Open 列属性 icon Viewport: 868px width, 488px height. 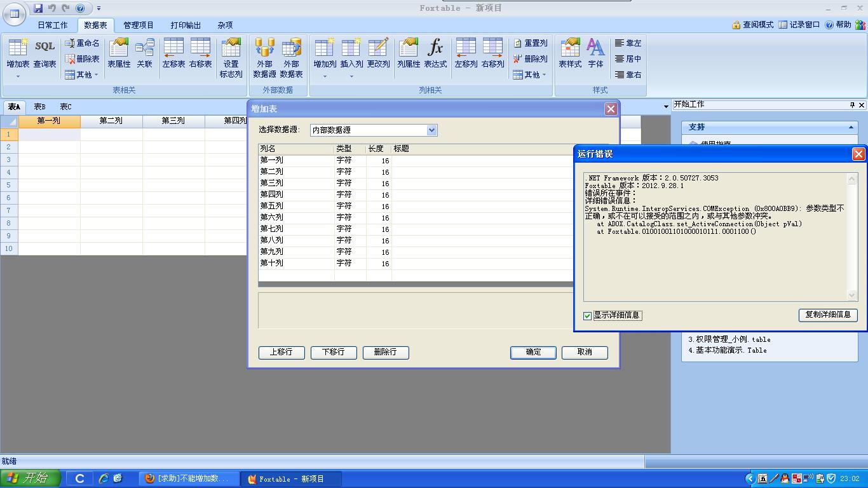[409, 53]
